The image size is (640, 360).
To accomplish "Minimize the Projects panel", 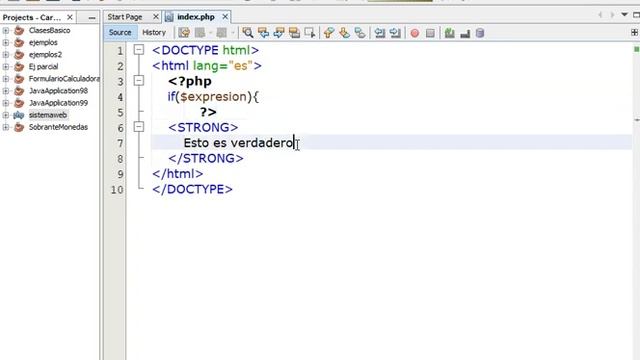I will tap(92, 18).
